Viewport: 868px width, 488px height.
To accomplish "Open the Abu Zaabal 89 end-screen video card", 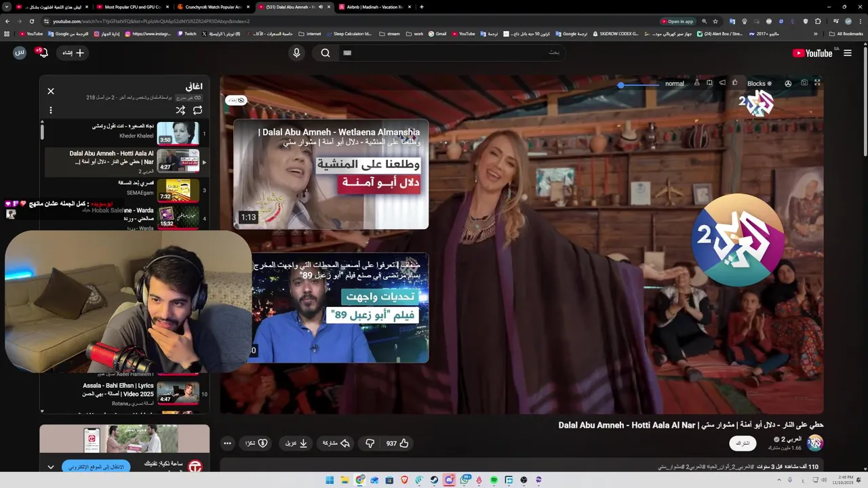I will coord(339,308).
